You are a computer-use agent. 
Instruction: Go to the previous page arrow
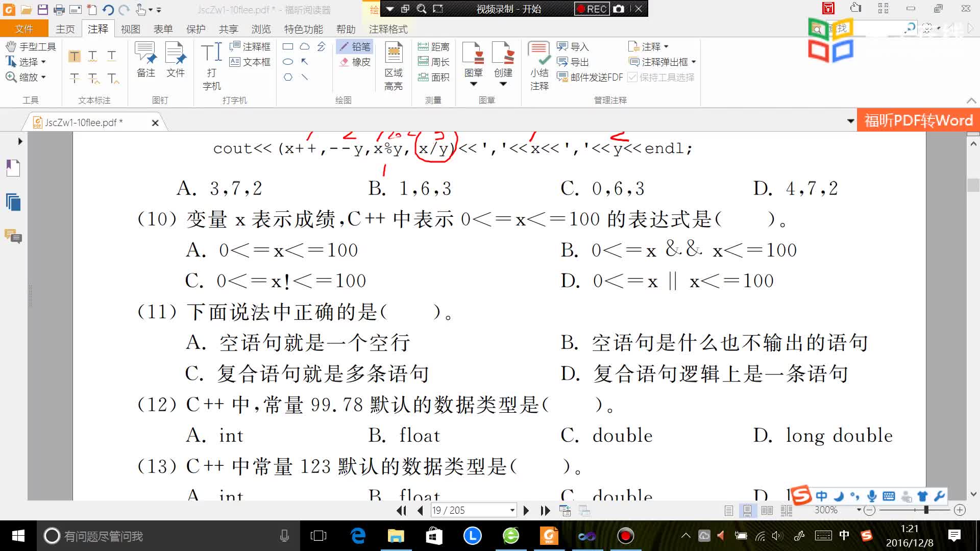[x=420, y=510]
